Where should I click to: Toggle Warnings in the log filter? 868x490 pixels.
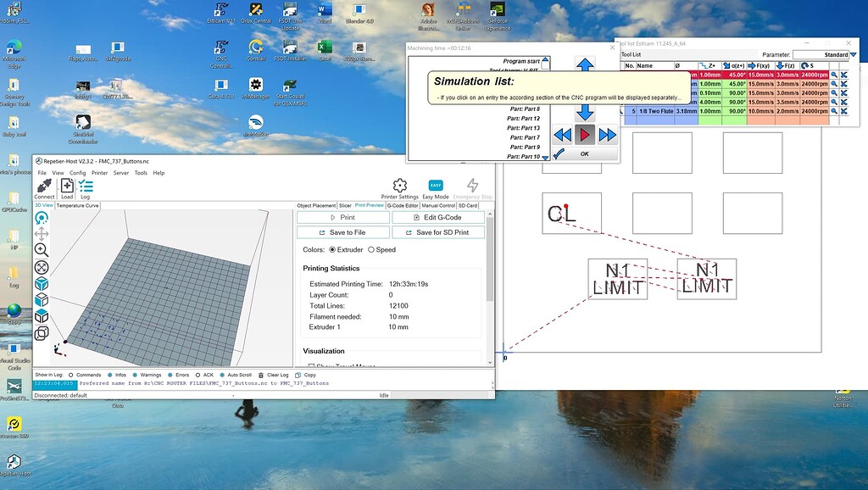134,375
